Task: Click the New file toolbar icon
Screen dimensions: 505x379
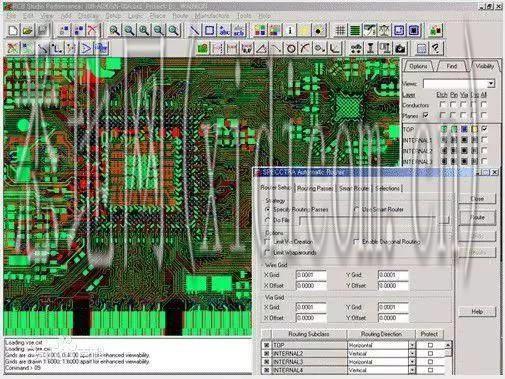Action: [x=13, y=31]
